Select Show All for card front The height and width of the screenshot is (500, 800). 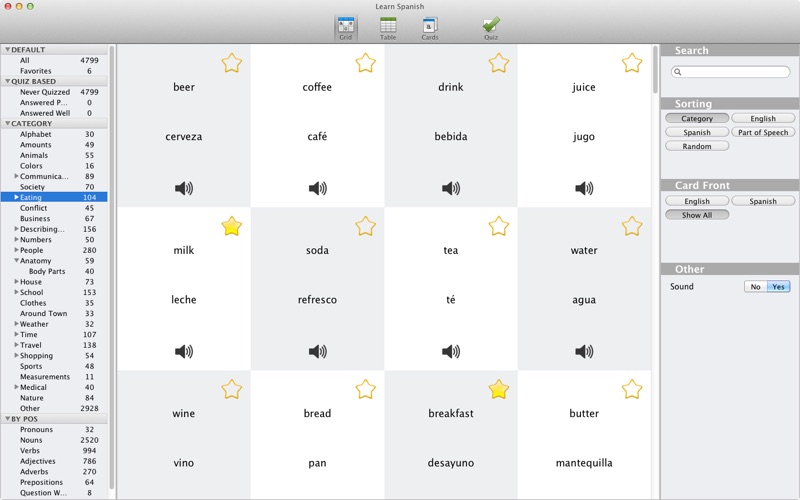697,215
